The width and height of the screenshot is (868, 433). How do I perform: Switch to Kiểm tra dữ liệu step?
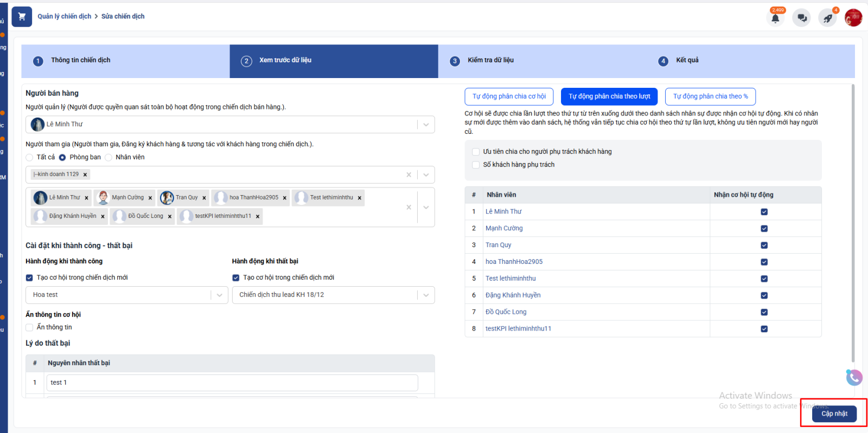[490, 61]
